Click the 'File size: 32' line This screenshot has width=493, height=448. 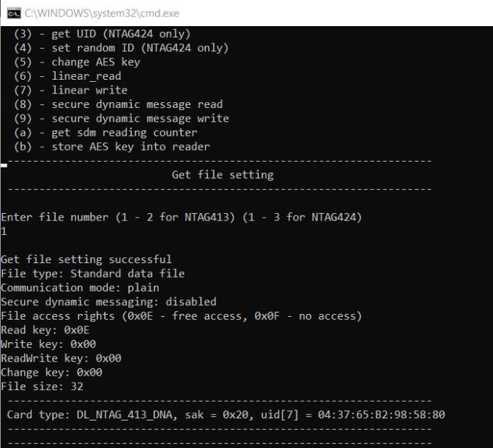(42, 386)
